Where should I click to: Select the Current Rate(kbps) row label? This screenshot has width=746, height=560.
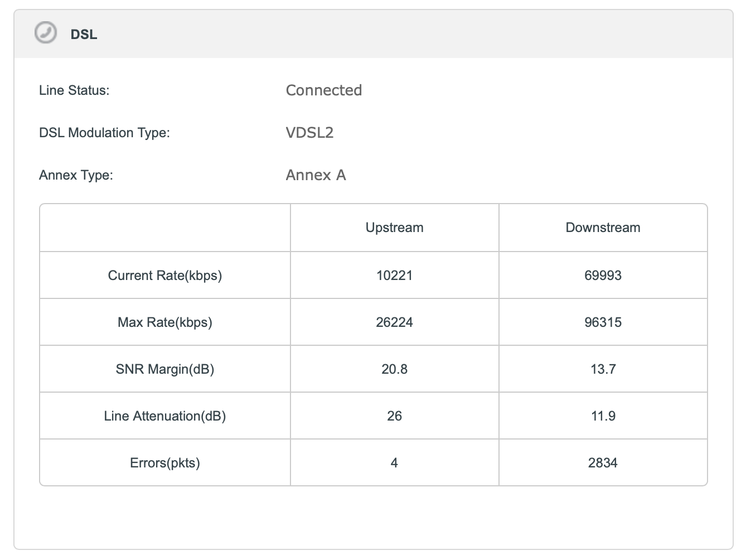[x=165, y=276]
